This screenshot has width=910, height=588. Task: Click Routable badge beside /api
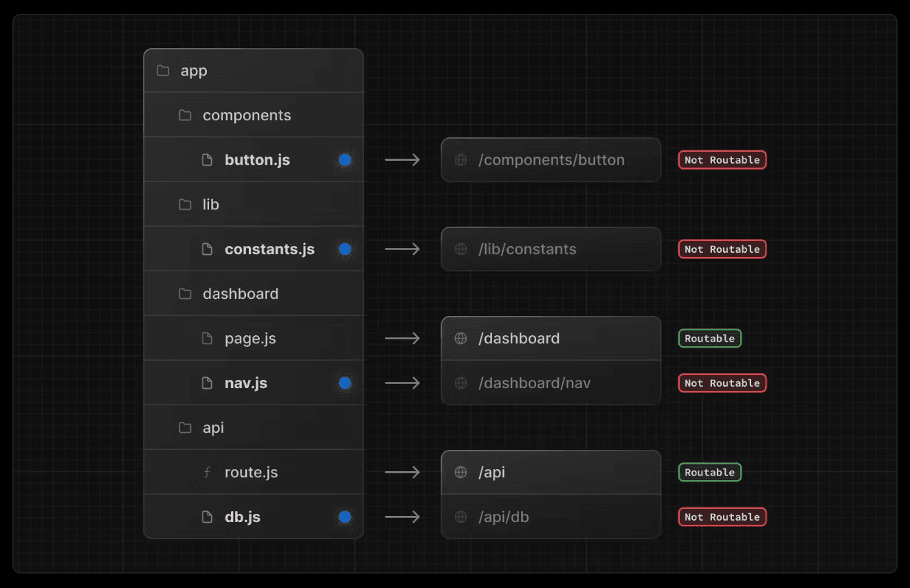(x=710, y=473)
